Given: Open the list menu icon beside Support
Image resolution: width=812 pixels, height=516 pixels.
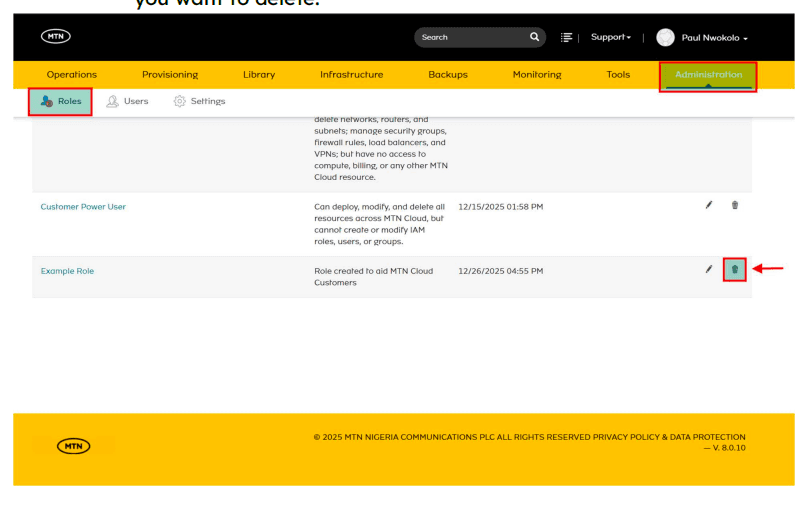Looking at the screenshot, I should (566, 37).
